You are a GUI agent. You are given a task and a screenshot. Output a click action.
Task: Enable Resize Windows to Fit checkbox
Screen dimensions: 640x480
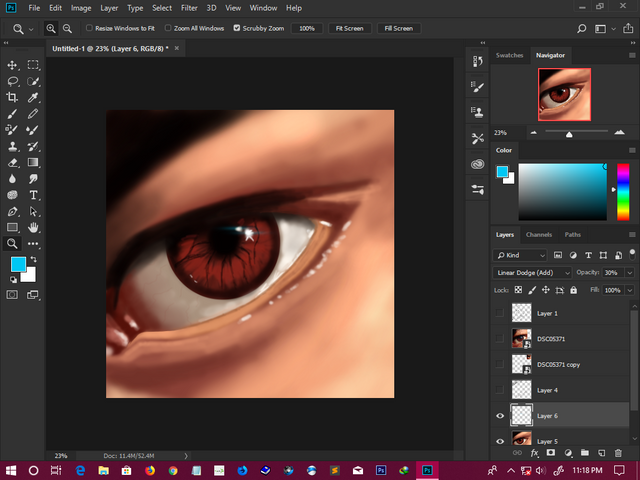(89, 28)
